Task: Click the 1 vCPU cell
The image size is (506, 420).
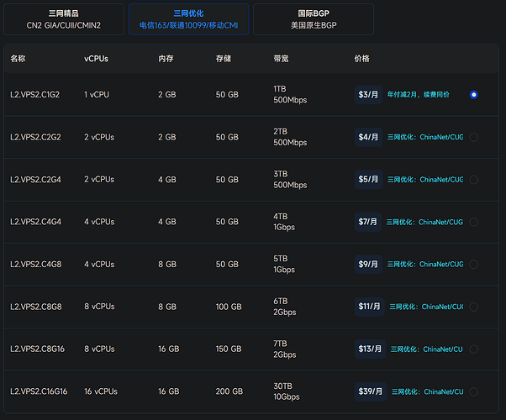Action: (97, 95)
